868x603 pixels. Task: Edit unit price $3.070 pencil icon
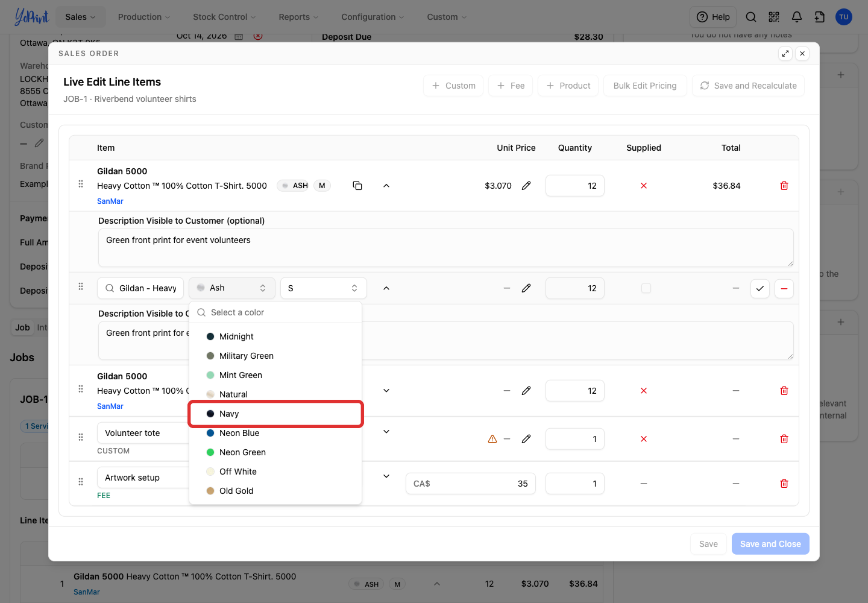526,186
